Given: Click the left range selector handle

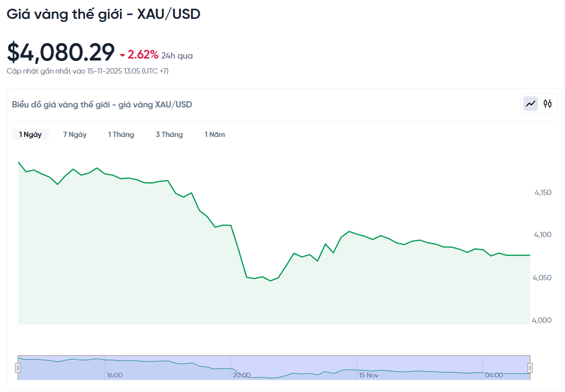Looking at the screenshot, I should pos(18,367).
